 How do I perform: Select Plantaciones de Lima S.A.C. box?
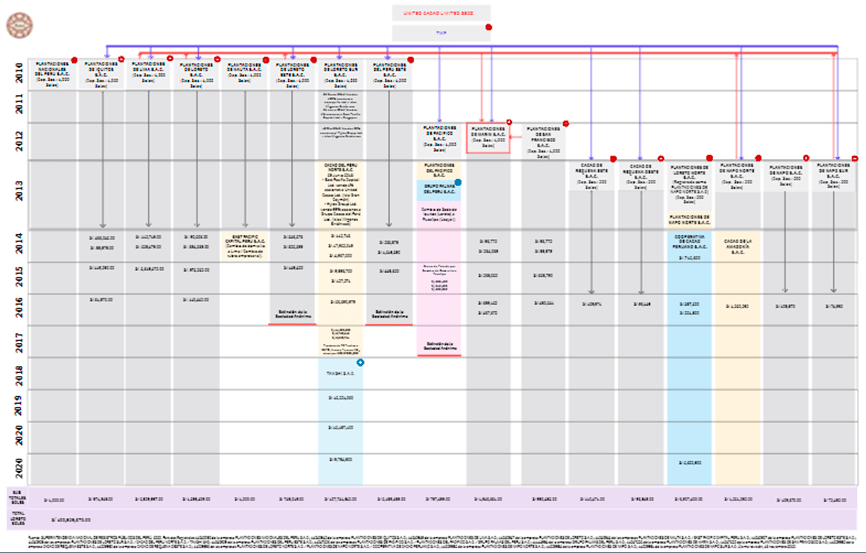149,74
